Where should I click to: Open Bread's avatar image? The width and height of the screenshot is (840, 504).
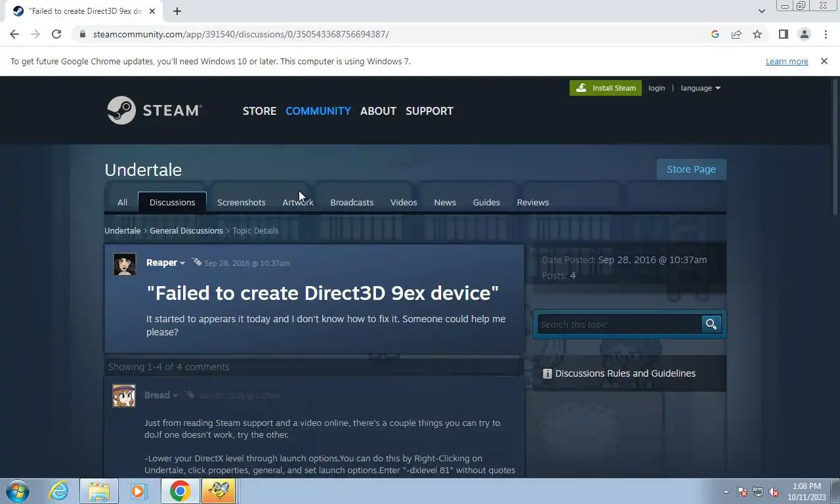[x=124, y=396]
